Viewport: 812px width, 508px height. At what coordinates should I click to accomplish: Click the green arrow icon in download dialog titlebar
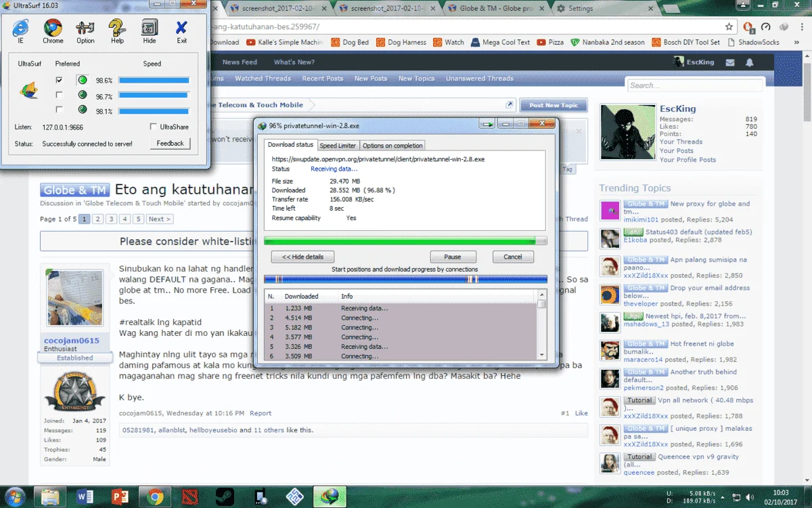[x=487, y=125]
